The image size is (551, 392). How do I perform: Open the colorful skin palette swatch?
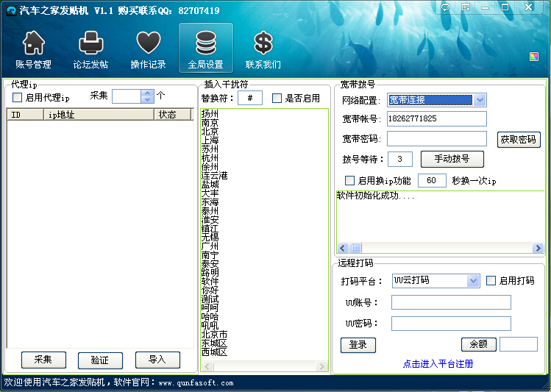pos(534,57)
